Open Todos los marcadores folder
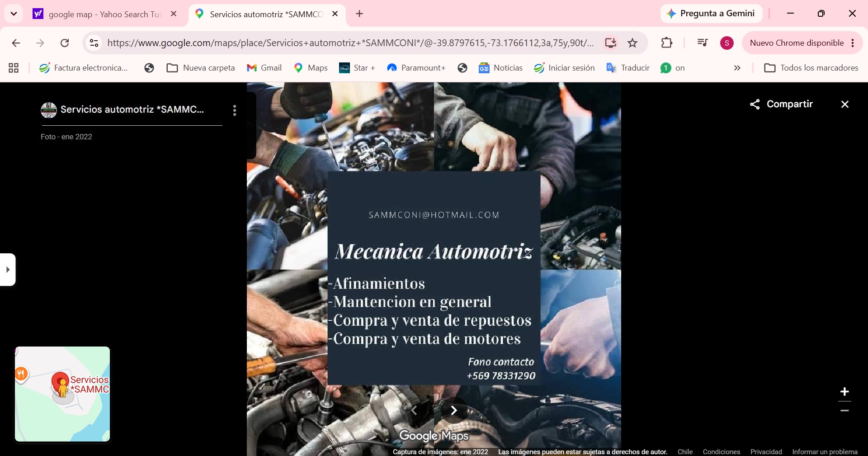Viewport: 868px width, 456px height. 811,68
